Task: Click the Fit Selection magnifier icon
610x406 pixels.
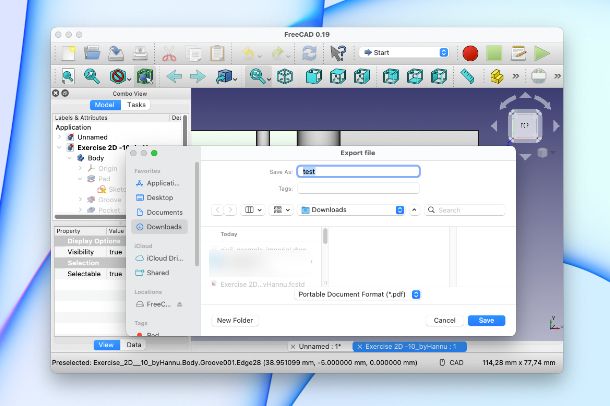Action: point(92,76)
